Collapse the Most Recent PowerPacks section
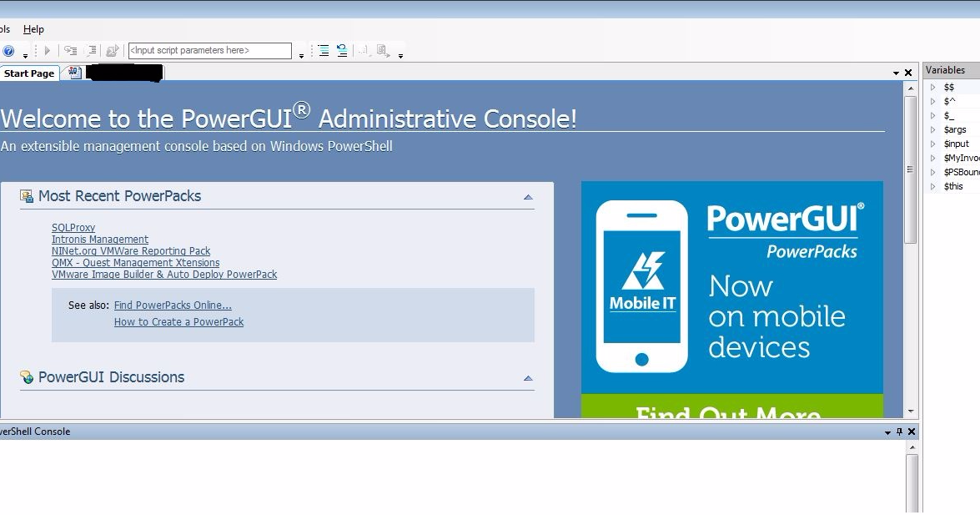This screenshot has height=515, width=980. [527, 195]
